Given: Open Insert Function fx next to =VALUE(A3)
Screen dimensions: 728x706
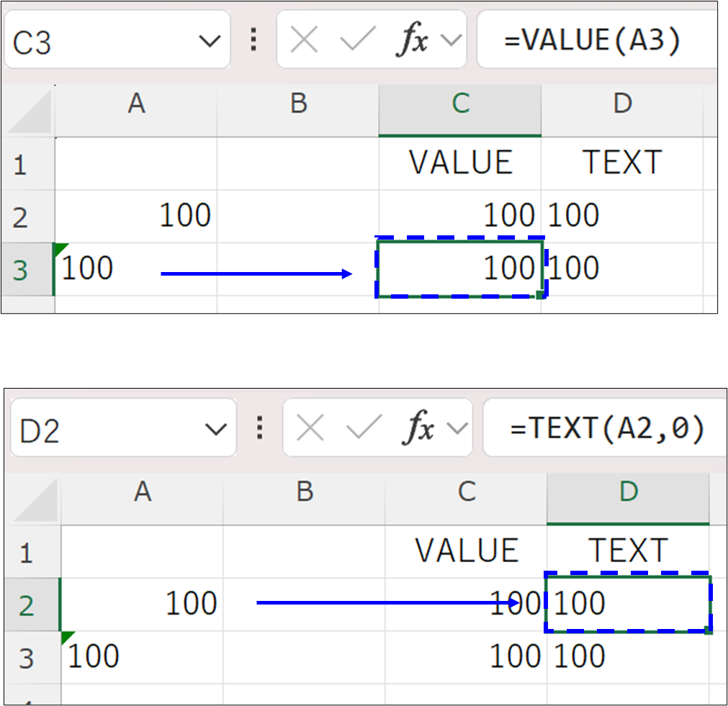Looking at the screenshot, I should click(413, 42).
